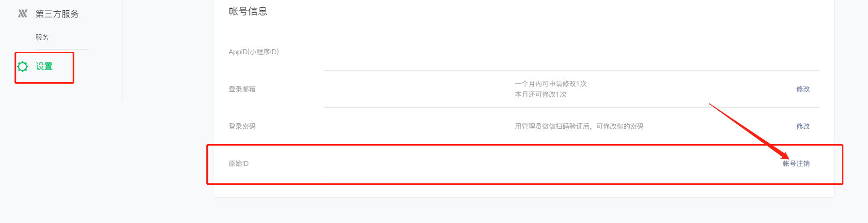
Task: Click the hint 本月还可修改1次
Action: tap(541, 94)
